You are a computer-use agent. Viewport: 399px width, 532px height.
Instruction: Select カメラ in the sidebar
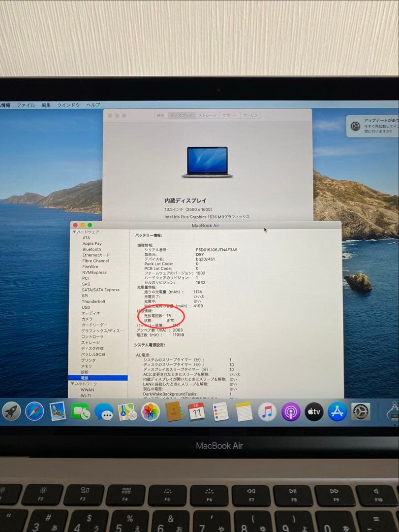click(87, 319)
